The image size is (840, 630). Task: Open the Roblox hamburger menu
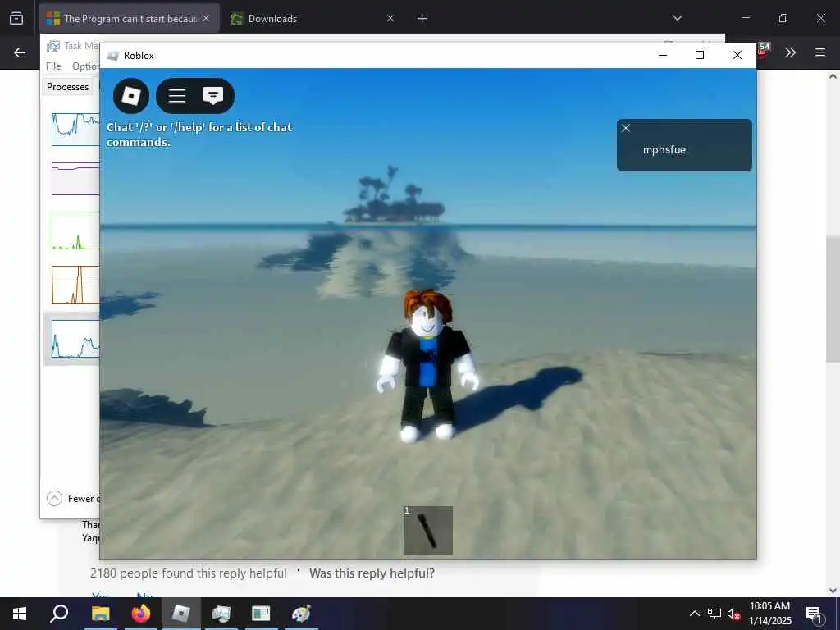coord(177,96)
